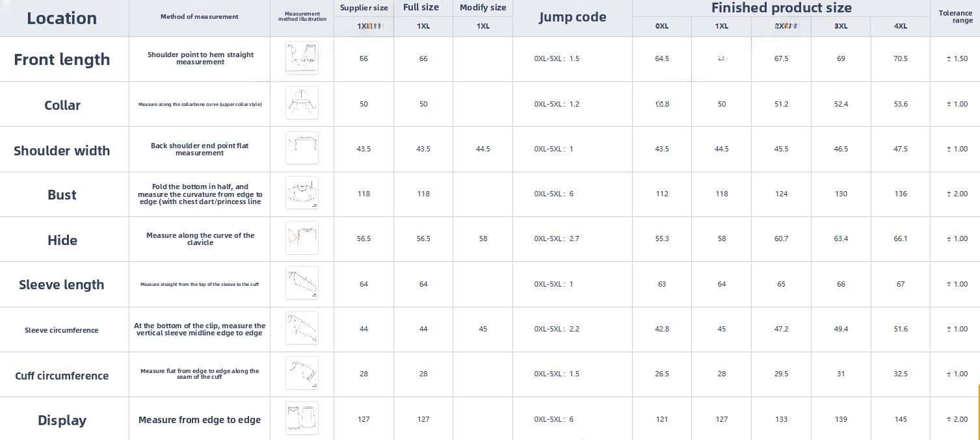Select the Tolerance range column header
980x440 pixels.
(x=955, y=17)
